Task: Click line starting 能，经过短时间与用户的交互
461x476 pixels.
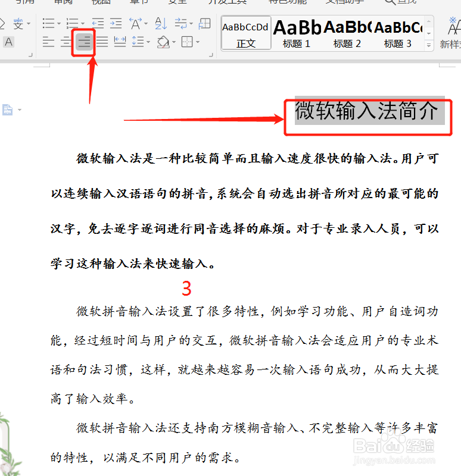Action: pos(245,340)
